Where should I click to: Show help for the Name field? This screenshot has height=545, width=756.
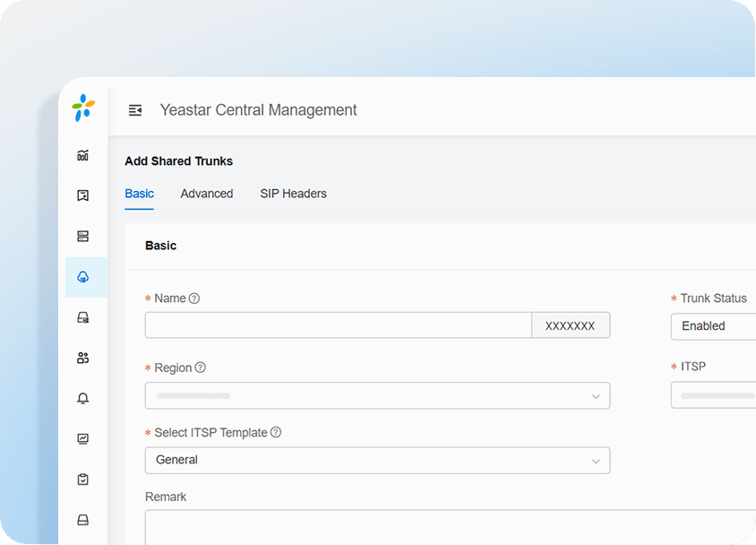point(194,298)
